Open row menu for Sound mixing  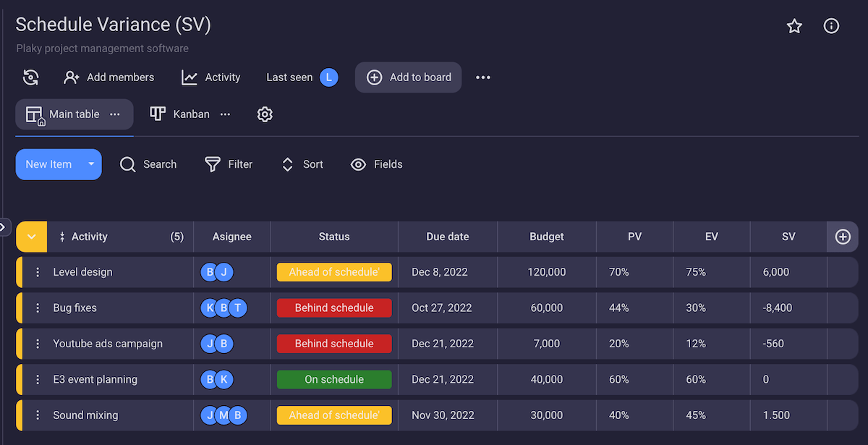(38, 415)
